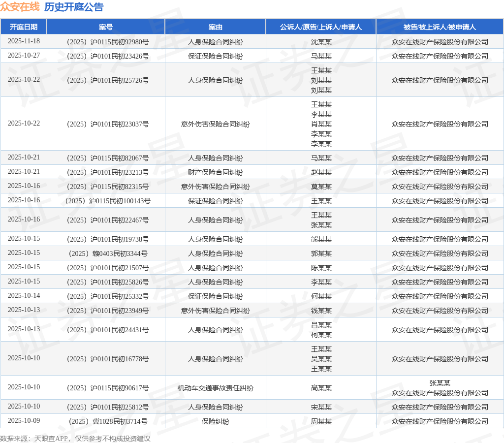The width and height of the screenshot is (504, 443).
Task: Click defendant 张某某 in the 90617 row
Action: 440,383
